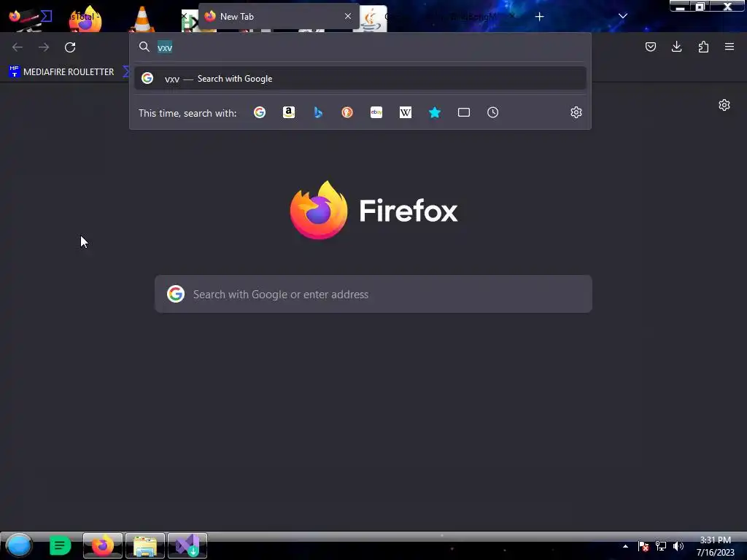Image resolution: width=747 pixels, height=560 pixels.
Task: Search this time with Bing
Action: point(318,112)
